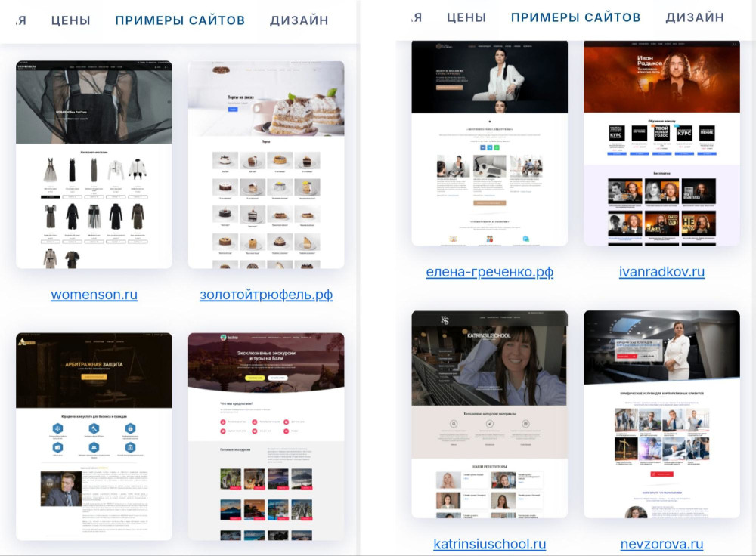
Task: View the елена-греченко.рф site preview
Action: coord(489,143)
